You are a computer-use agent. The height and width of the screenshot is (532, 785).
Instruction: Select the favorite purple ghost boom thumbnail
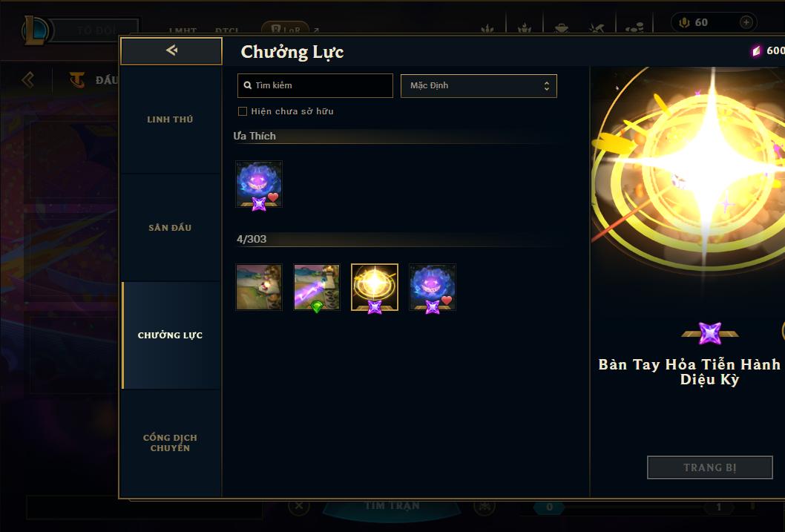pos(259,184)
